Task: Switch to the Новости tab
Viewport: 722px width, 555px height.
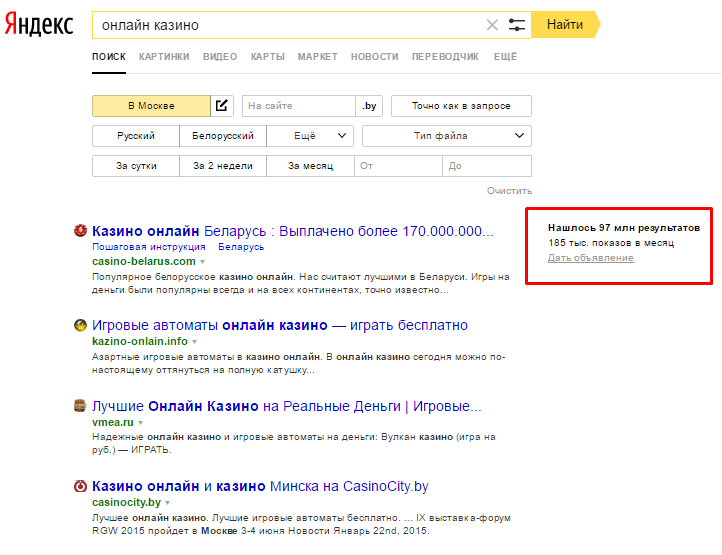Action: pyautogui.click(x=374, y=57)
